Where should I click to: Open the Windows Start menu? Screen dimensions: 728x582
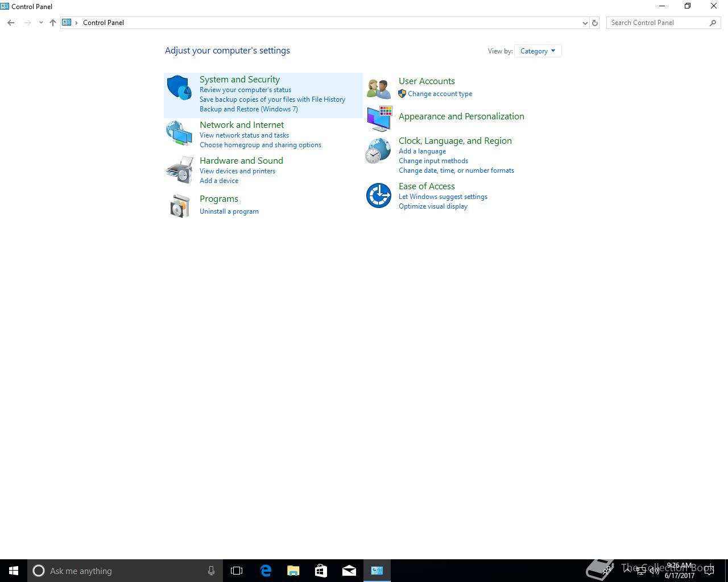click(x=14, y=571)
